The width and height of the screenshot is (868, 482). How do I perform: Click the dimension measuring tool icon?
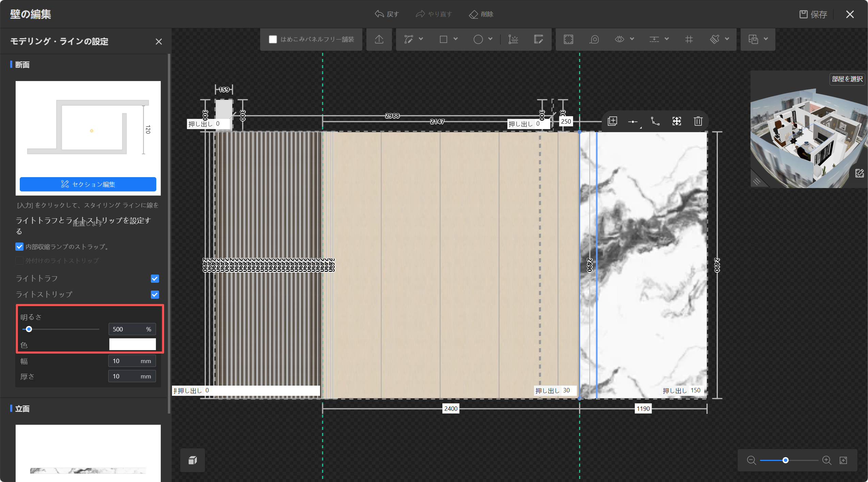[513, 40]
